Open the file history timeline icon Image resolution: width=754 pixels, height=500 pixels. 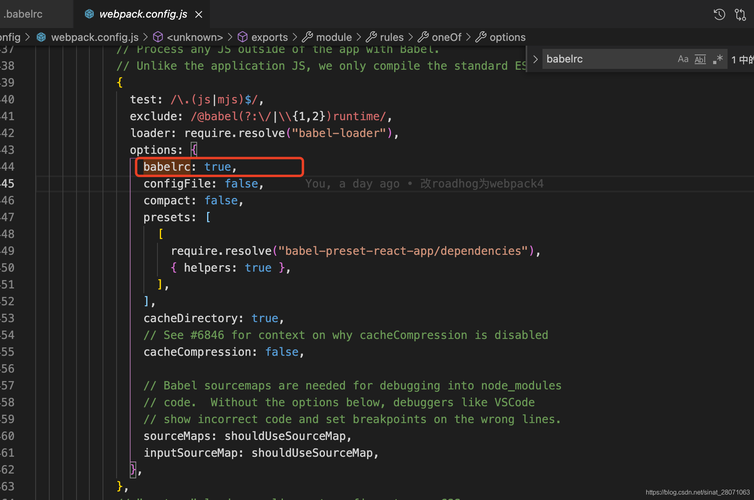[719, 14]
